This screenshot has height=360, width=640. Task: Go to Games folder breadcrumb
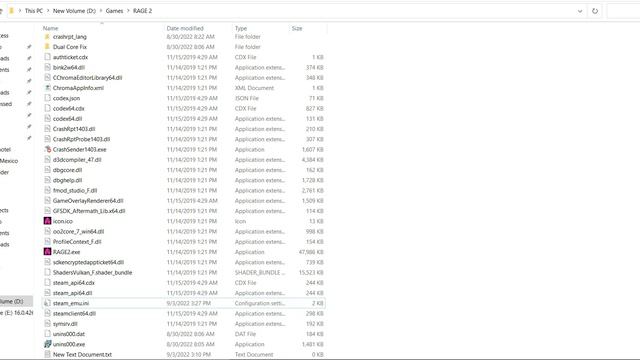(x=114, y=11)
